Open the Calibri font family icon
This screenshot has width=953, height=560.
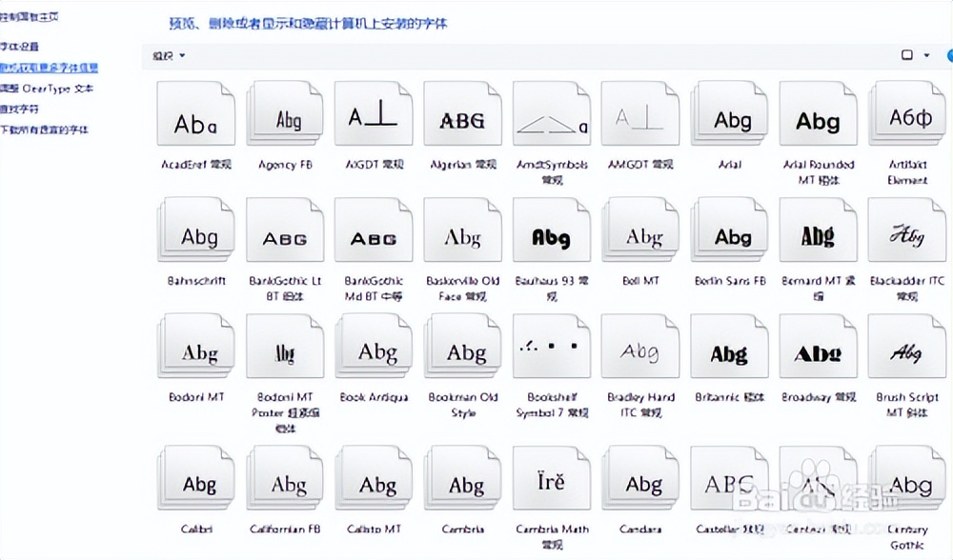(x=196, y=484)
